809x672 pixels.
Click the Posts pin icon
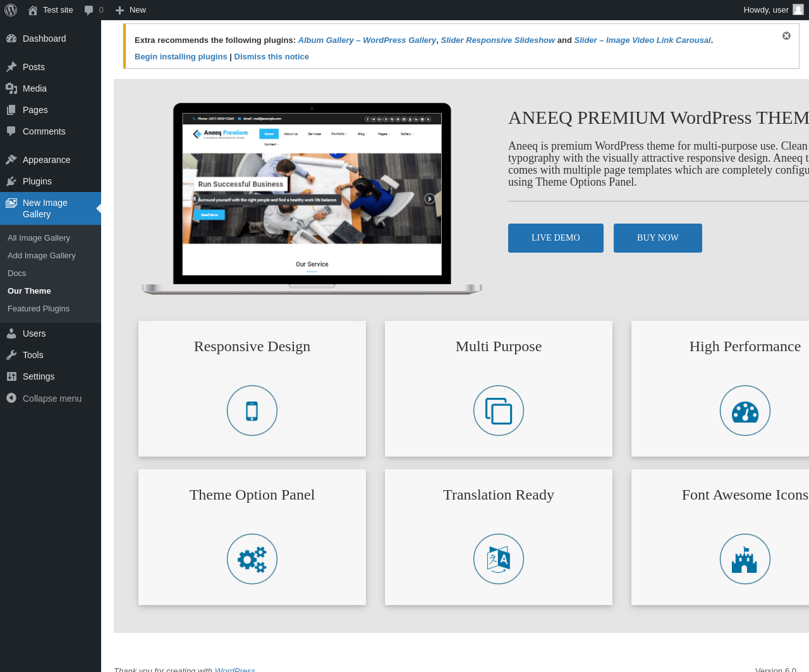[x=11, y=67]
